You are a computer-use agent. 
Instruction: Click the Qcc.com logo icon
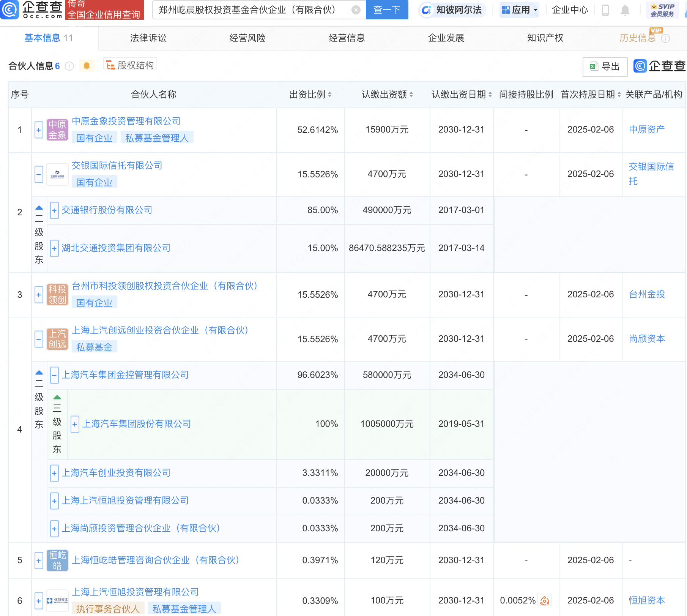coord(9,9)
